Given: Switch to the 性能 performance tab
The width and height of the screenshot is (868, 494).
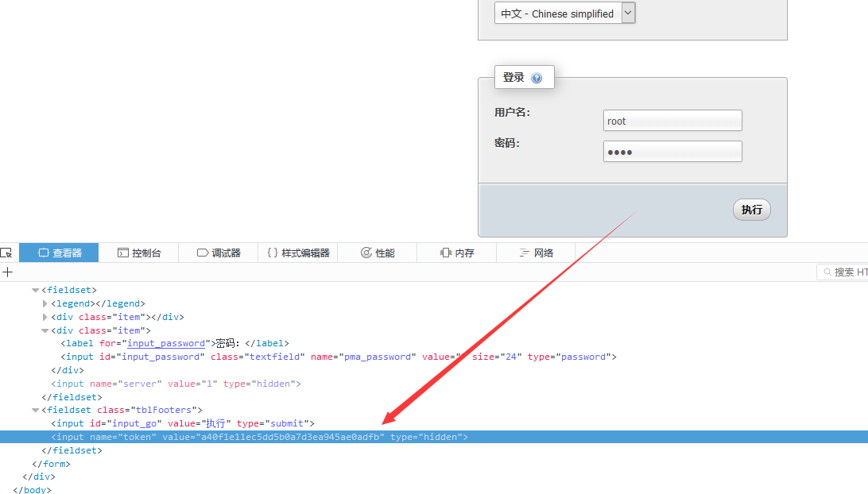Looking at the screenshot, I should pos(378,253).
